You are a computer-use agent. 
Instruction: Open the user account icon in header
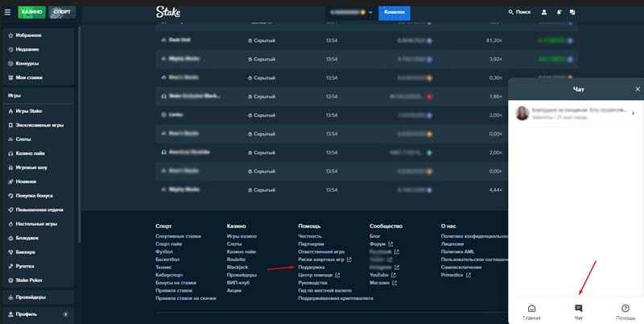[x=544, y=12]
